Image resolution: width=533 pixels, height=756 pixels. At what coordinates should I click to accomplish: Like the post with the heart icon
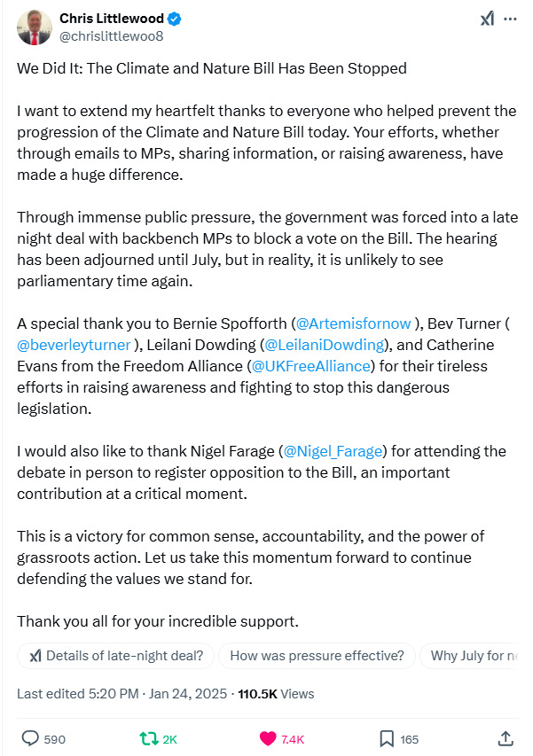(269, 737)
